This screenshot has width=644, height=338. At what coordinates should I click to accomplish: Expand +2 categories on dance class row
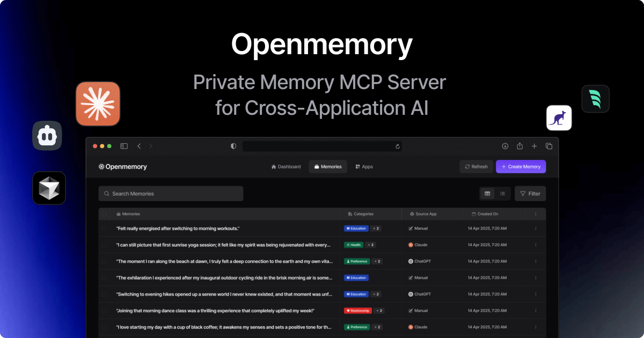[x=379, y=311]
